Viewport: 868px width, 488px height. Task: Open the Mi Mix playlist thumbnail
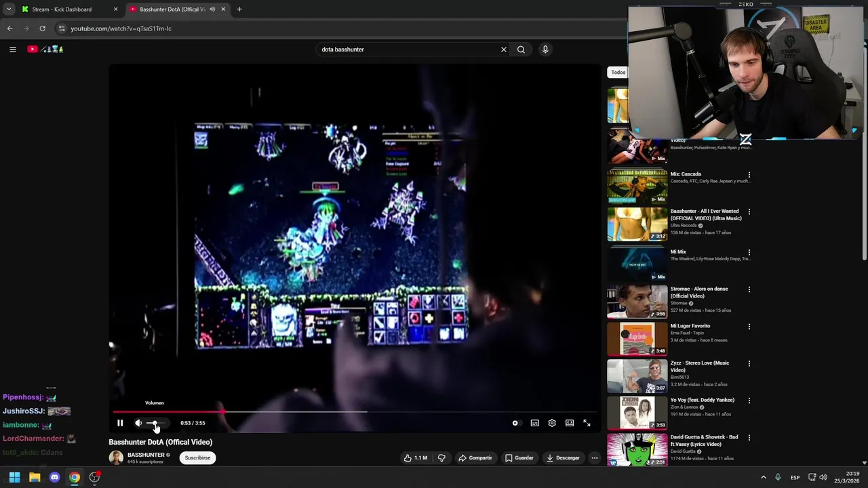click(637, 264)
